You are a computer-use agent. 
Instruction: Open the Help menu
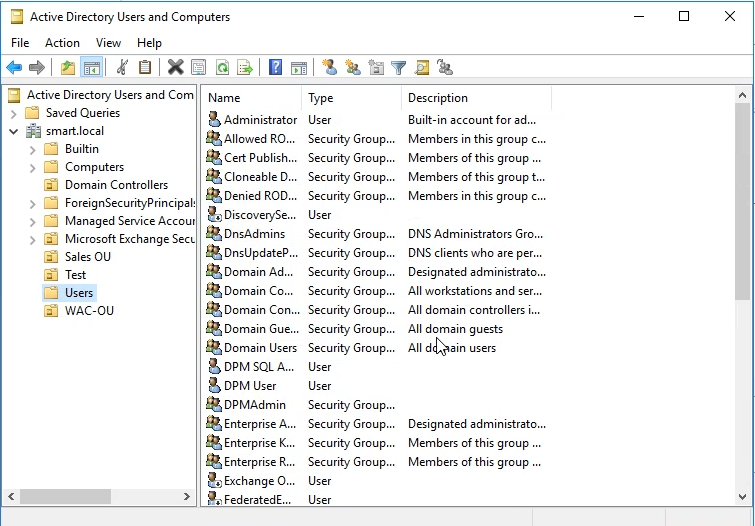tap(149, 43)
